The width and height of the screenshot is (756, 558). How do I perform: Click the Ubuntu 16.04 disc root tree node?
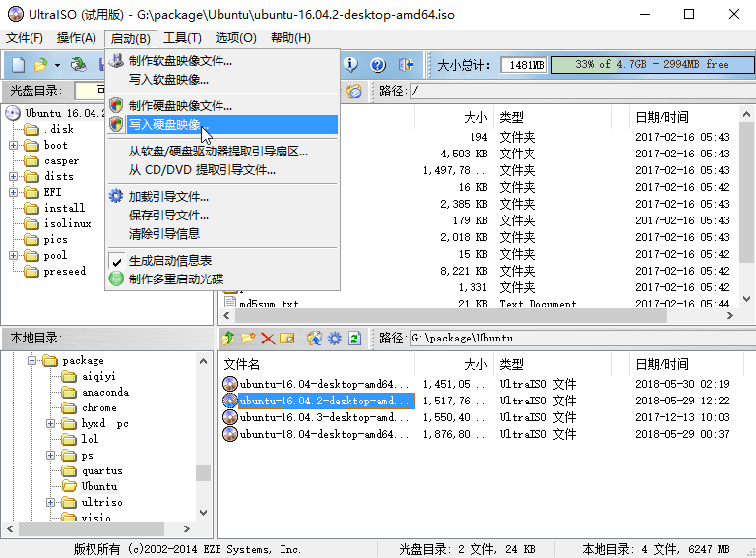pos(63,113)
